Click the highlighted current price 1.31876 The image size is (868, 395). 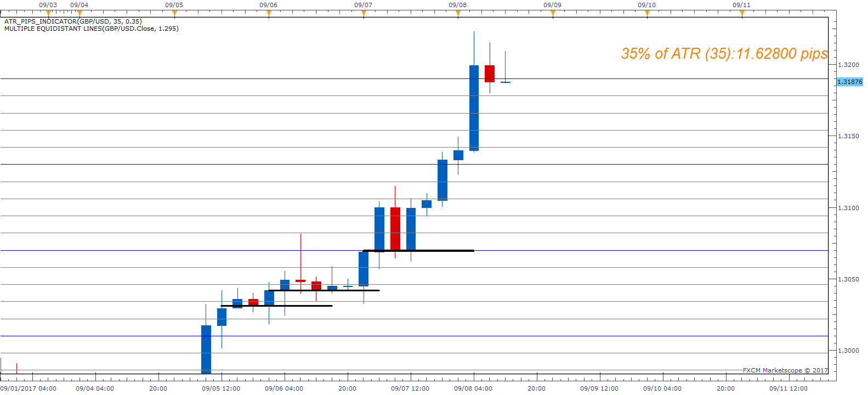click(849, 82)
